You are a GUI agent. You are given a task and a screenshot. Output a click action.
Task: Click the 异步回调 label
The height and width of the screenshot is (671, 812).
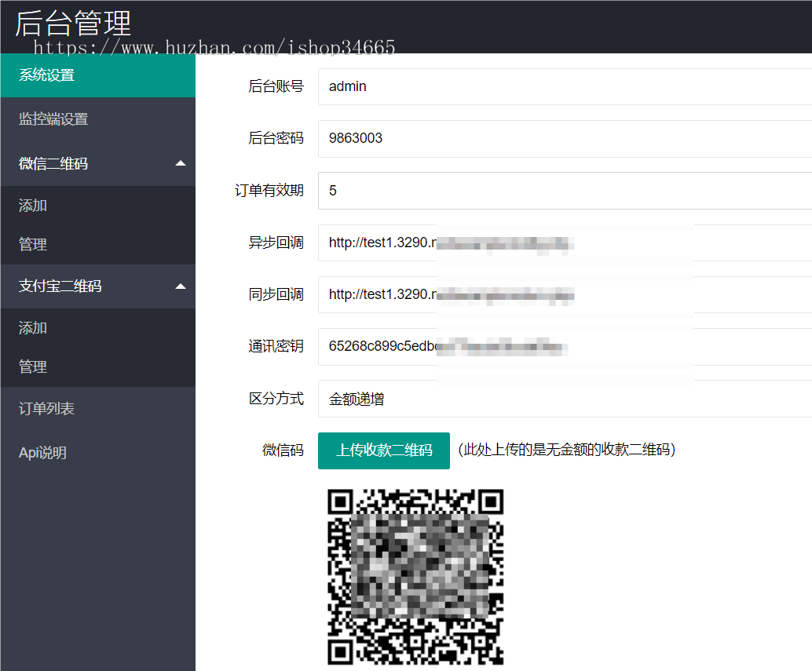coord(276,243)
